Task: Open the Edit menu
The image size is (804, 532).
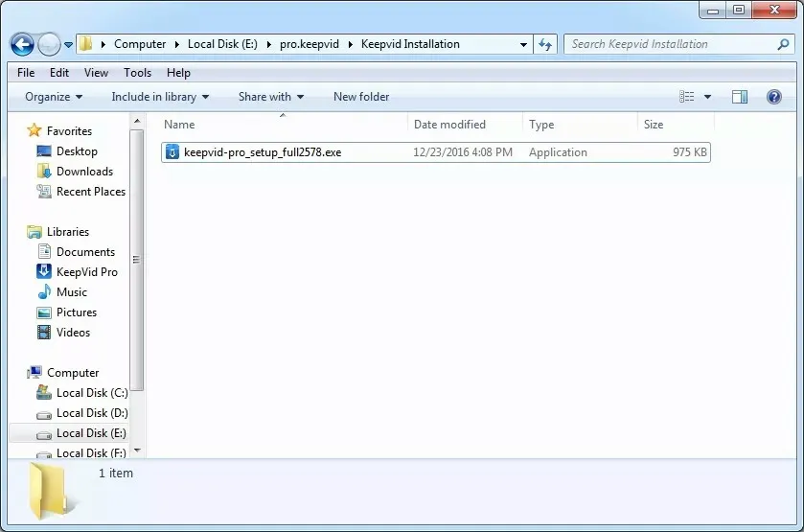Action: (x=59, y=73)
